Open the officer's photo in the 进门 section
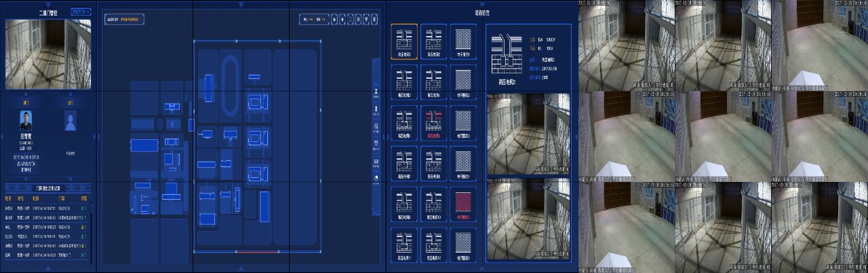 point(26,122)
